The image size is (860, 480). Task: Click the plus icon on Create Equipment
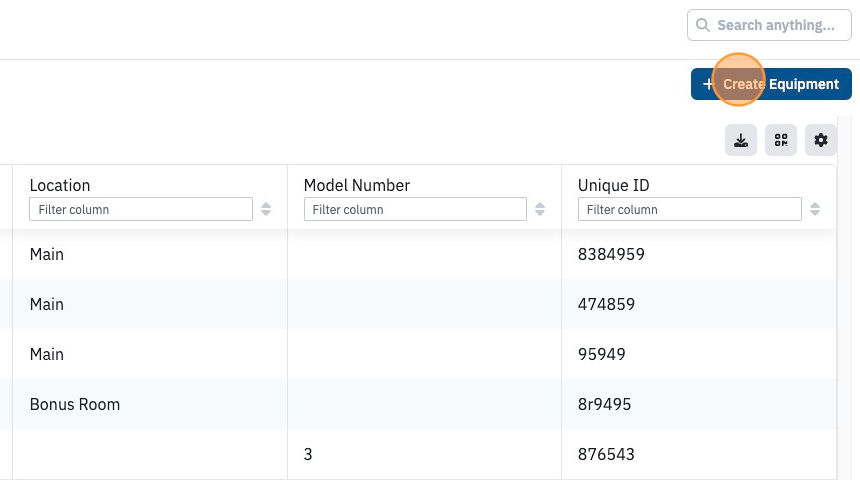point(708,84)
